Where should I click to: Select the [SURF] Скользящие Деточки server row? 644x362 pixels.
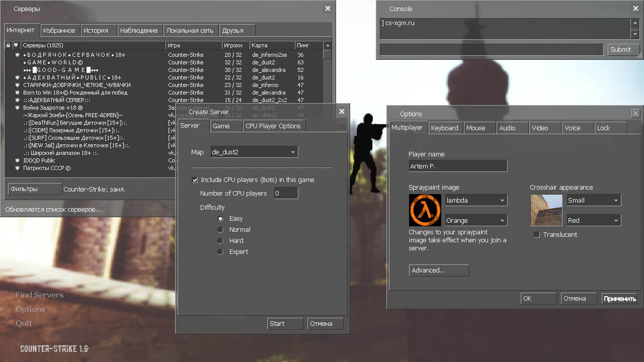pos(91,138)
